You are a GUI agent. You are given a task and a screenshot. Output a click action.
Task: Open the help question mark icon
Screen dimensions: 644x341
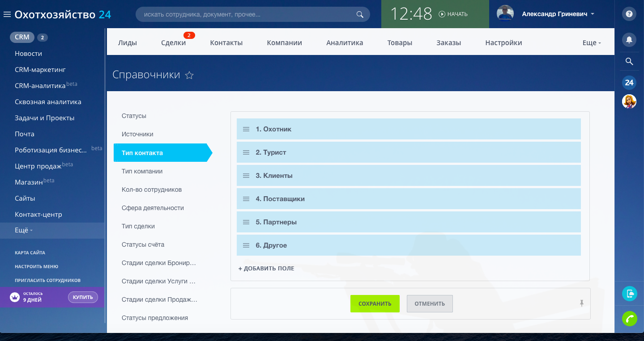coord(629,14)
